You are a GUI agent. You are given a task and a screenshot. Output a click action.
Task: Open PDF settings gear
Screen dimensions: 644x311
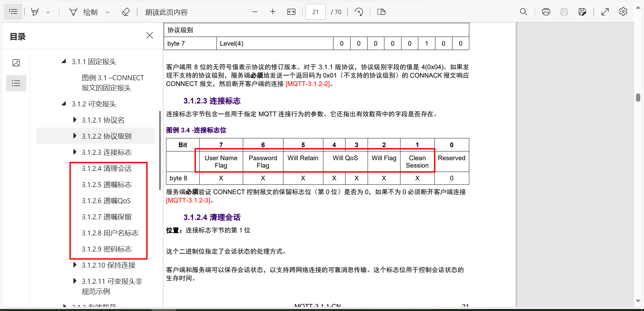[623, 12]
